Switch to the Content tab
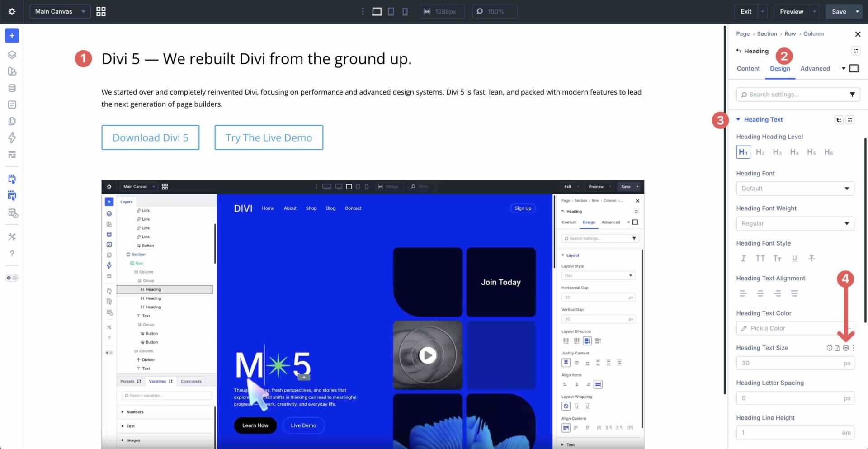This screenshot has width=868, height=449. 748,69
